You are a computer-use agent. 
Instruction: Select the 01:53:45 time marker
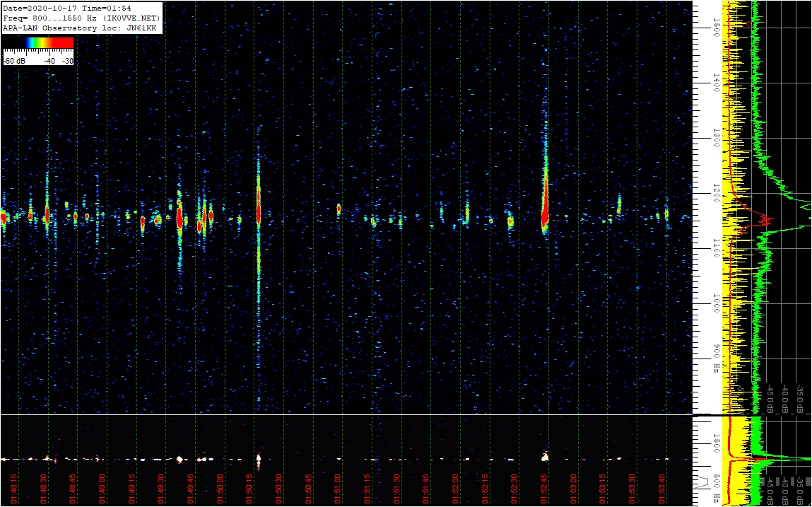[663, 490]
